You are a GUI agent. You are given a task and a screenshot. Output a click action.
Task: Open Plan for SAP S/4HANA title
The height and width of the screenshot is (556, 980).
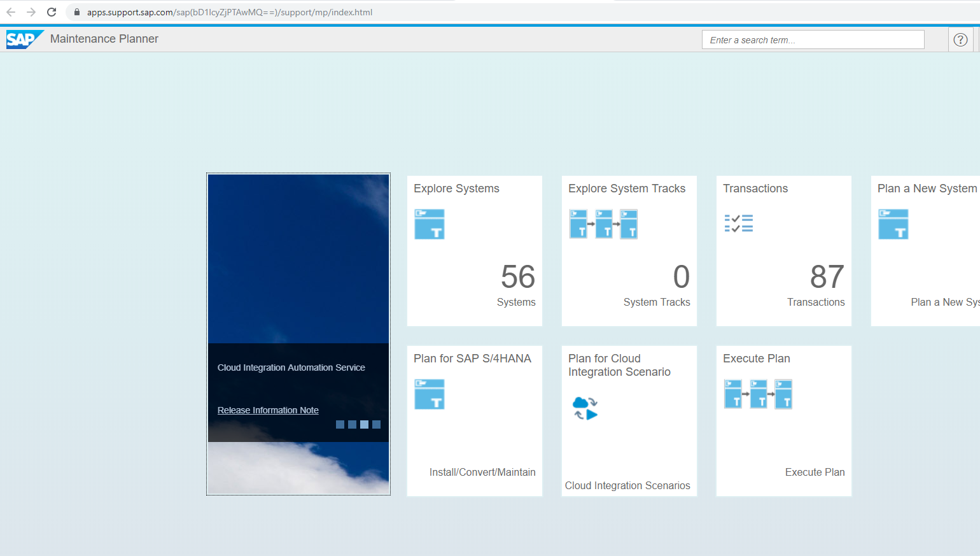(472, 359)
